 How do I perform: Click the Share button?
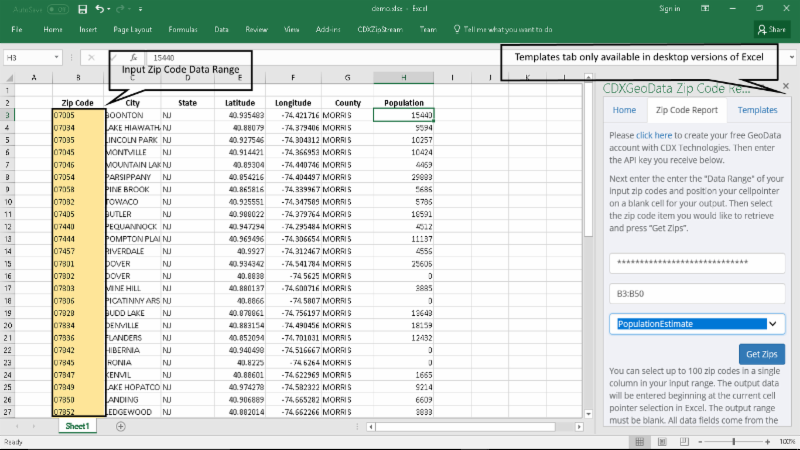coord(772,30)
